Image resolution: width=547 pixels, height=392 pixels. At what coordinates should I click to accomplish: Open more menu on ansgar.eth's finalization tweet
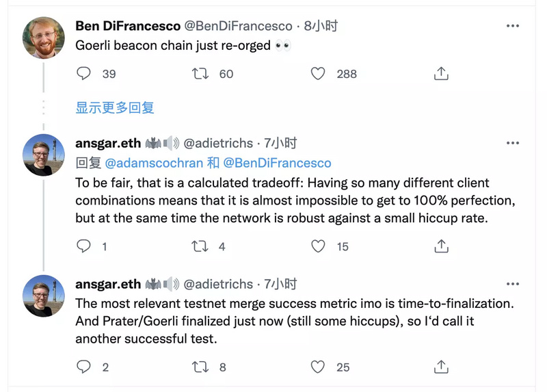tap(513, 284)
